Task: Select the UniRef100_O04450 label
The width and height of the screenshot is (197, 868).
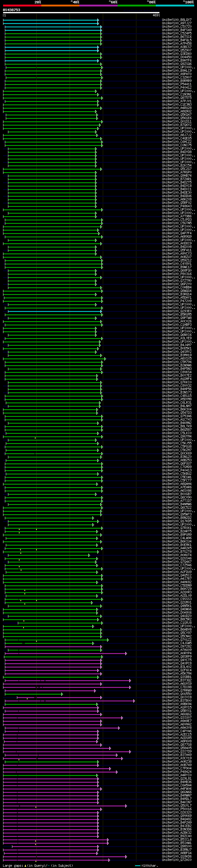Action: 177,57
